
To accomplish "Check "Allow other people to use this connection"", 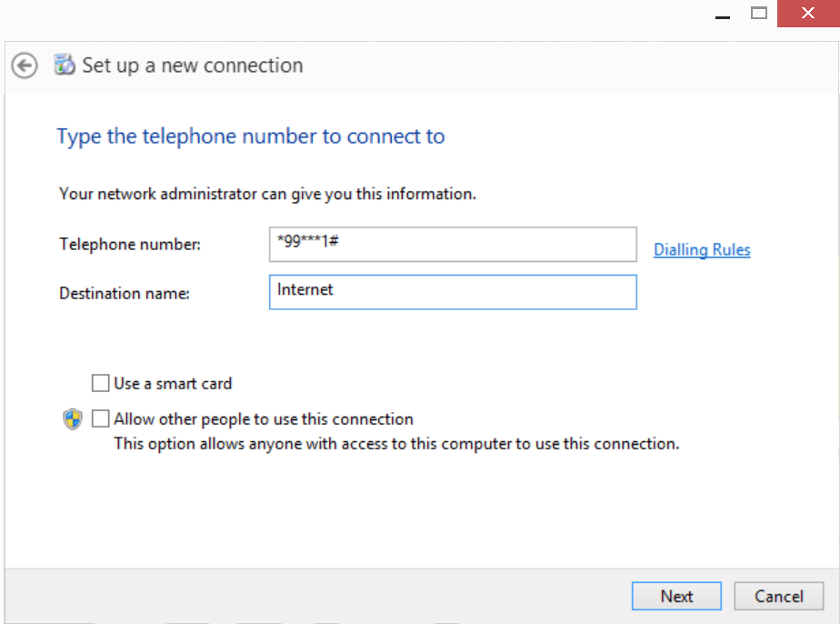I will click(x=101, y=418).
